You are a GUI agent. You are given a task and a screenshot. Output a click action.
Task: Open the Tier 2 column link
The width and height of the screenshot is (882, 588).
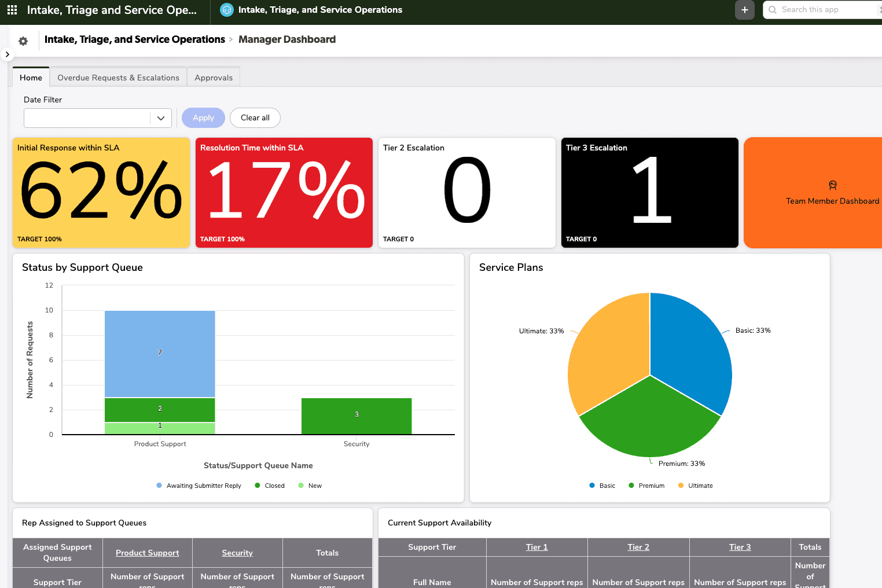[x=638, y=547]
